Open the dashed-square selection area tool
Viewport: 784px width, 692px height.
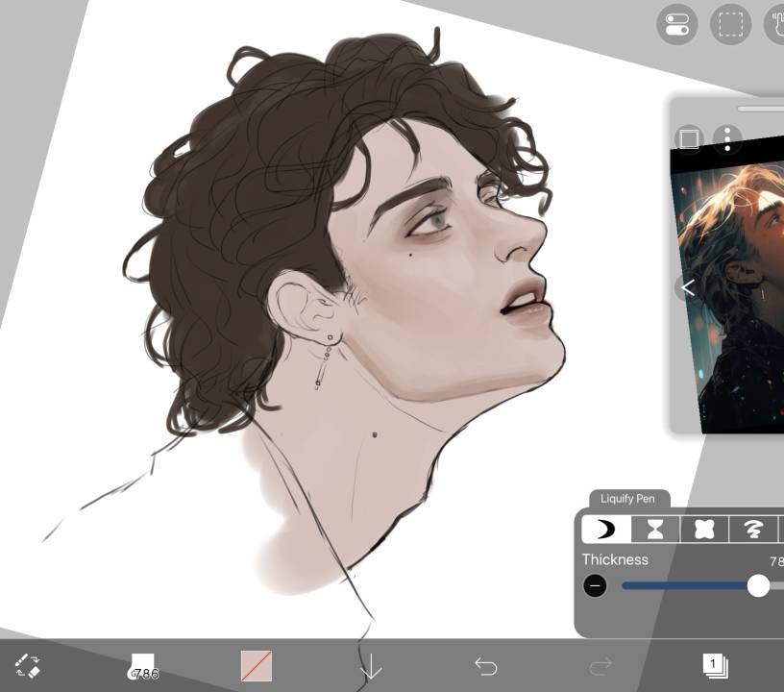730,24
